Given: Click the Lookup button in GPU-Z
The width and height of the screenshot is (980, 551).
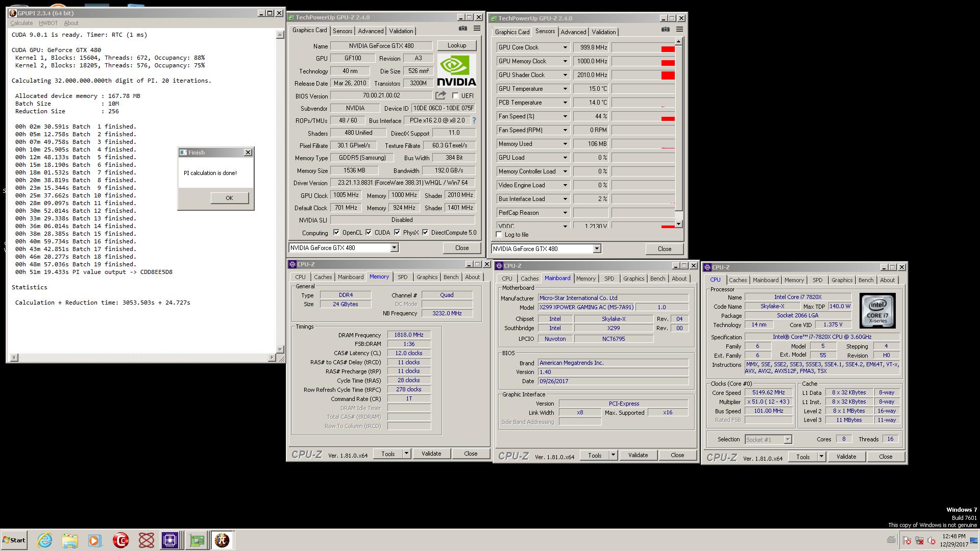Looking at the screenshot, I should [457, 45].
